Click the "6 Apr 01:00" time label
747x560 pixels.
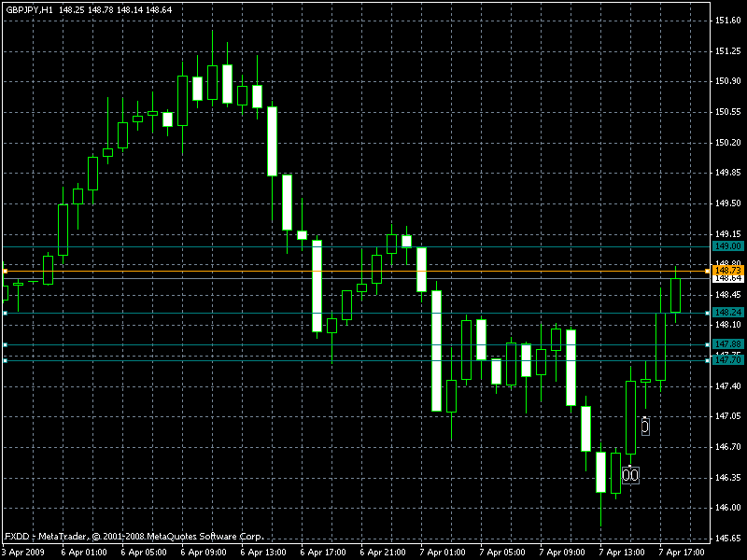click(84, 553)
